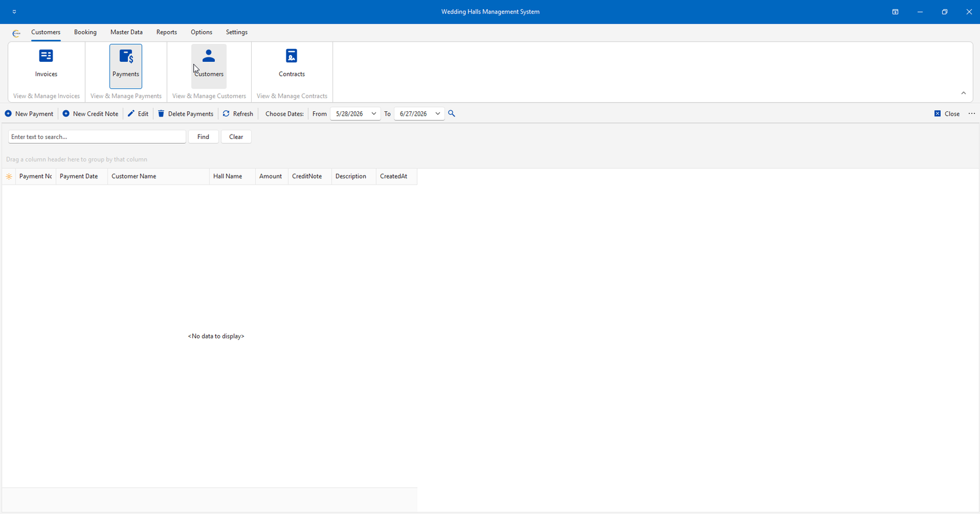Click the grid column chooser star icon
This screenshot has width=980, height=514.
(9, 176)
